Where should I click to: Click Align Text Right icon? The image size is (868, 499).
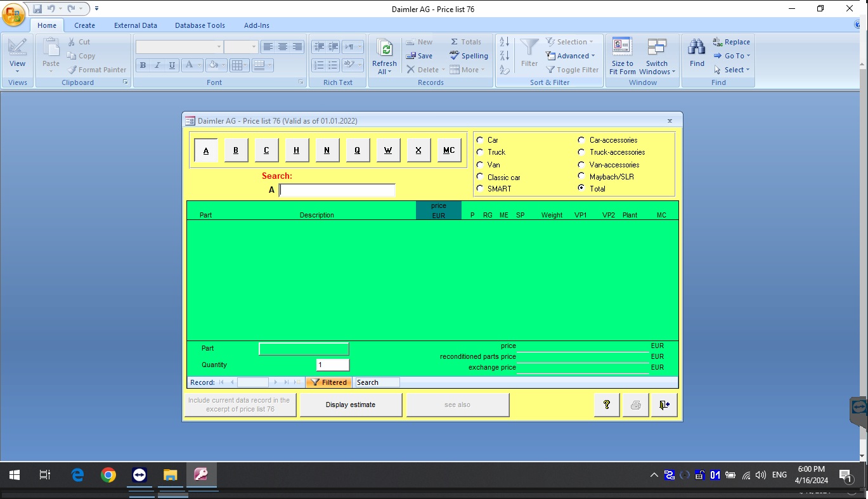click(297, 47)
